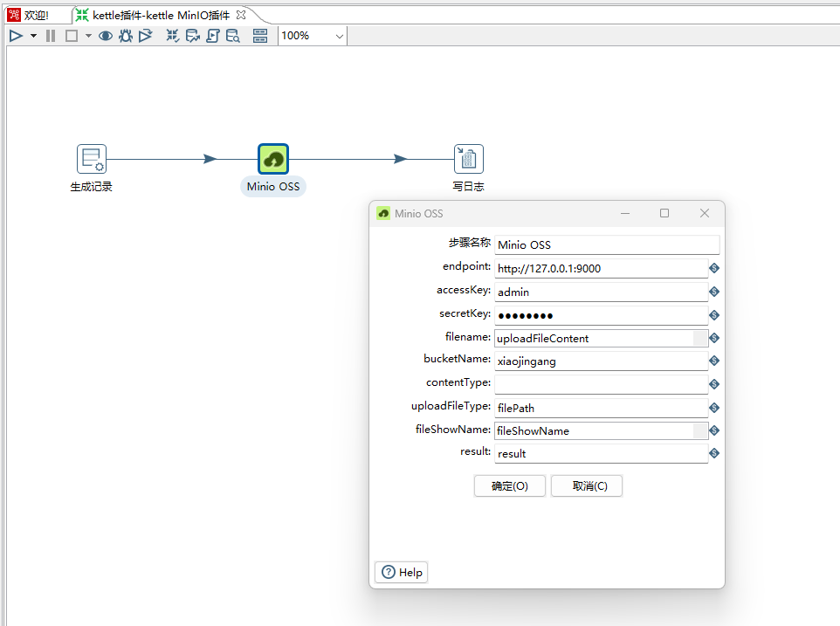
Task: Cancel dialog with 取消(C) button
Action: tap(587, 485)
